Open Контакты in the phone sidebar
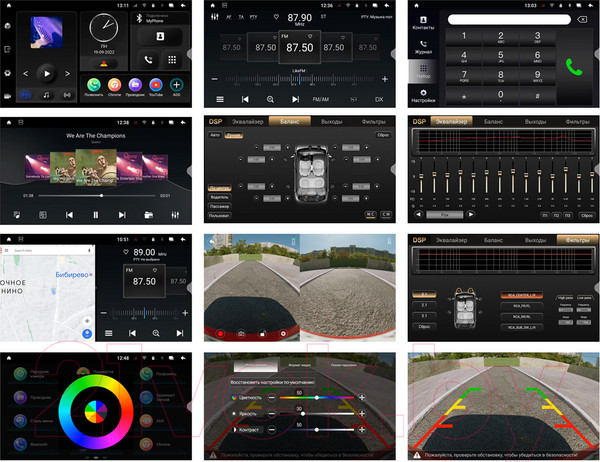The height and width of the screenshot is (462, 600). (x=423, y=21)
